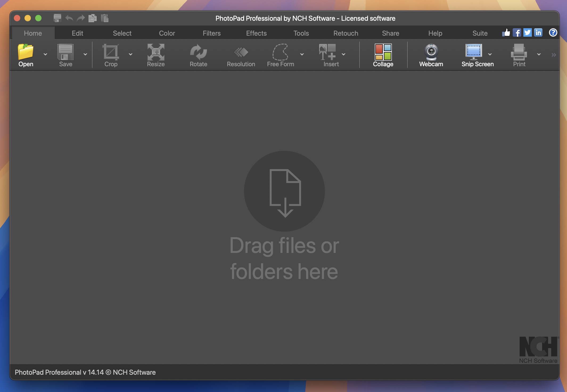Image resolution: width=567 pixels, height=392 pixels.
Task: Click the Rotate tool icon
Action: pyautogui.click(x=198, y=52)
